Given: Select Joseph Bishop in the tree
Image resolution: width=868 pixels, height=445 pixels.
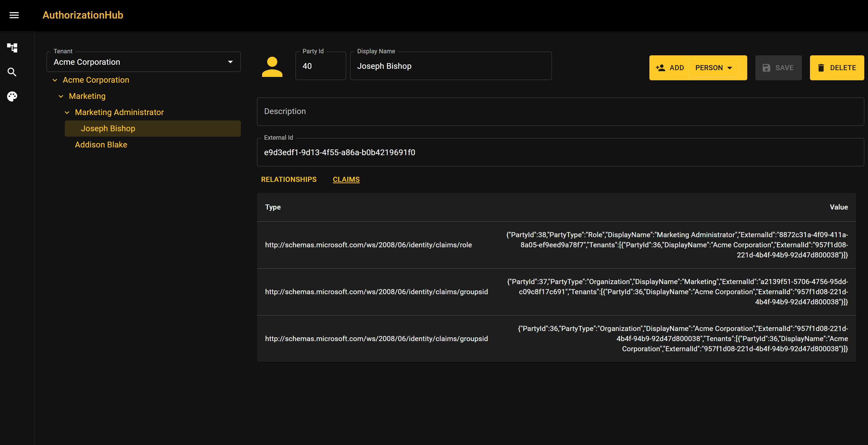Looking at the screenshot, I should click(153, 129).
